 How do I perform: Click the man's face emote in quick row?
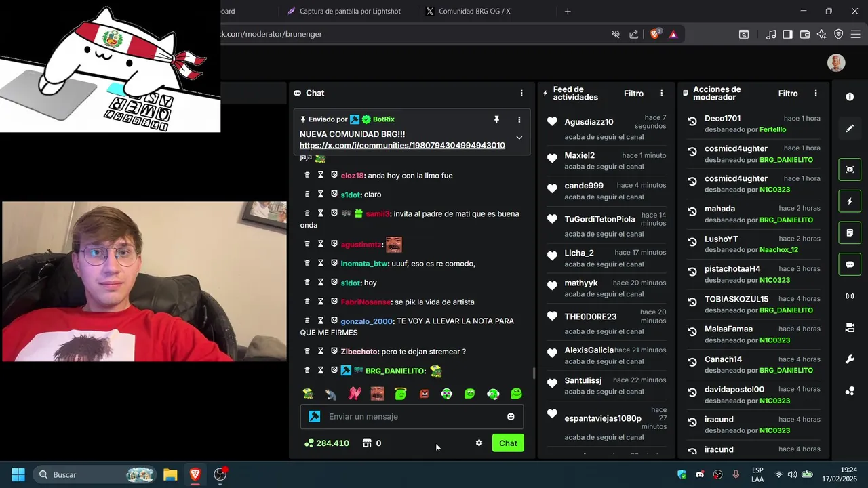[378, 394]
